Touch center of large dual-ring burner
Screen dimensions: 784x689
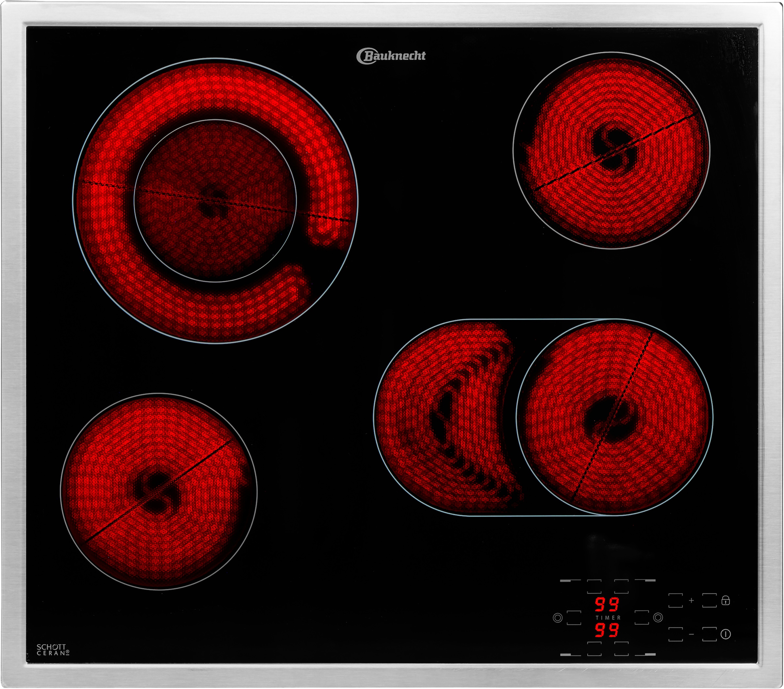tap(215, 201)
